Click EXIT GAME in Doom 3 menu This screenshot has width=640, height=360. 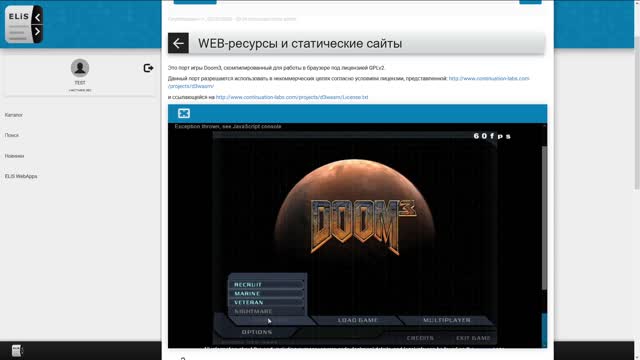473,338
